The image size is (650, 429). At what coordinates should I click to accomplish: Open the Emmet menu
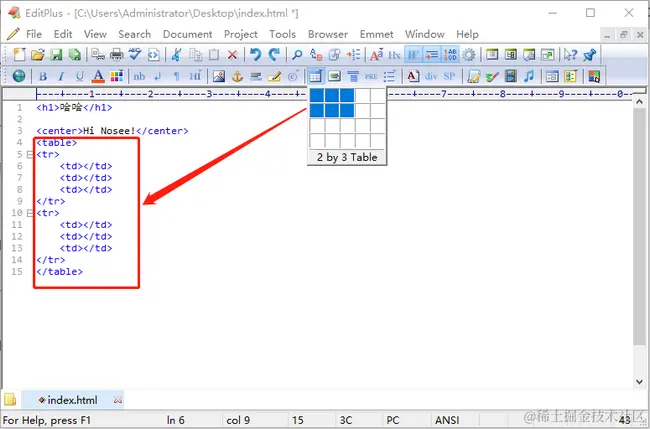pos(376,34)
